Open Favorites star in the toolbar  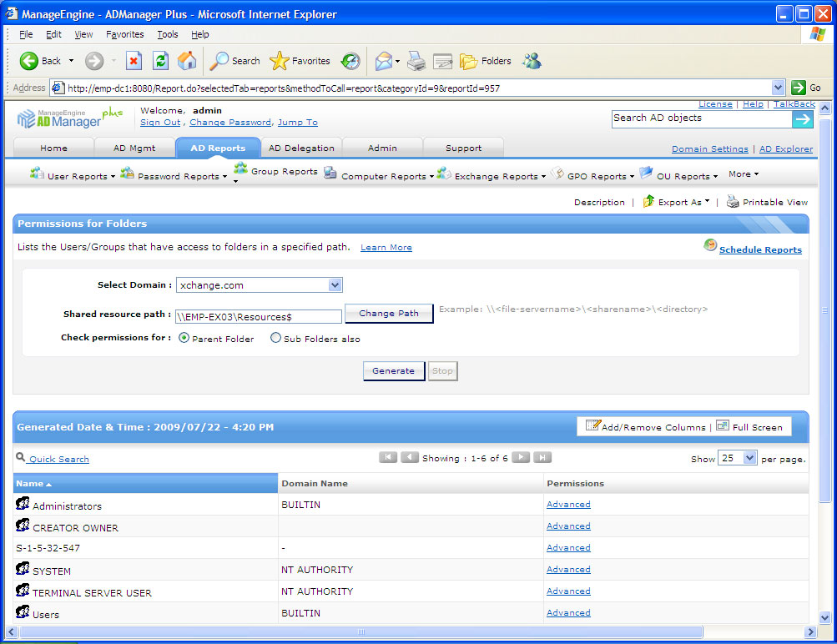coord(280,61)
